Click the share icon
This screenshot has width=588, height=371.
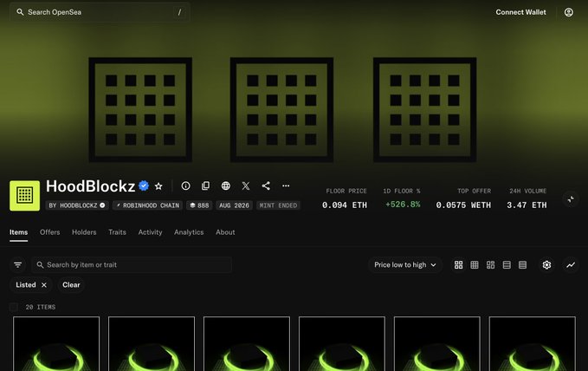(266, 185)
